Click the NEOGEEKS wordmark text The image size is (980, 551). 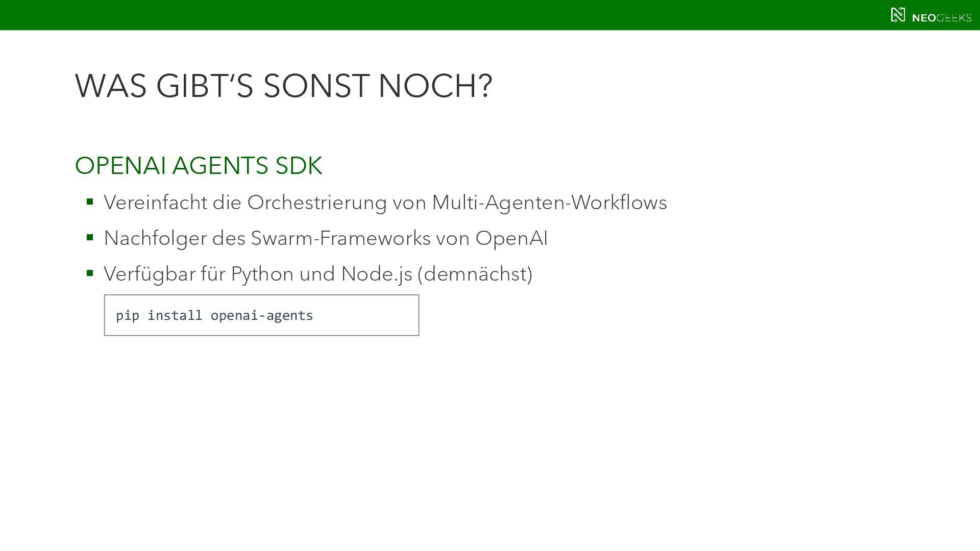click(x=941, y=18)
